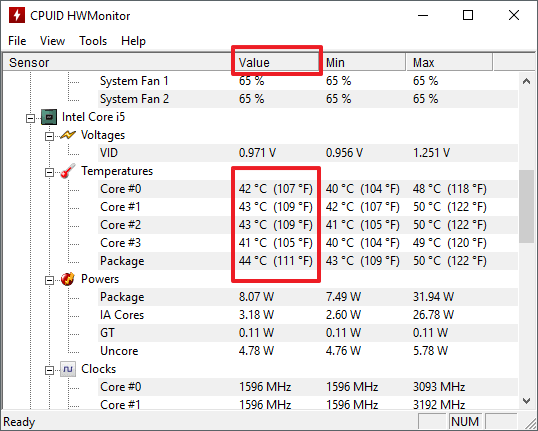Click the Min column header
538x431 pixels.
click(364, 62)
